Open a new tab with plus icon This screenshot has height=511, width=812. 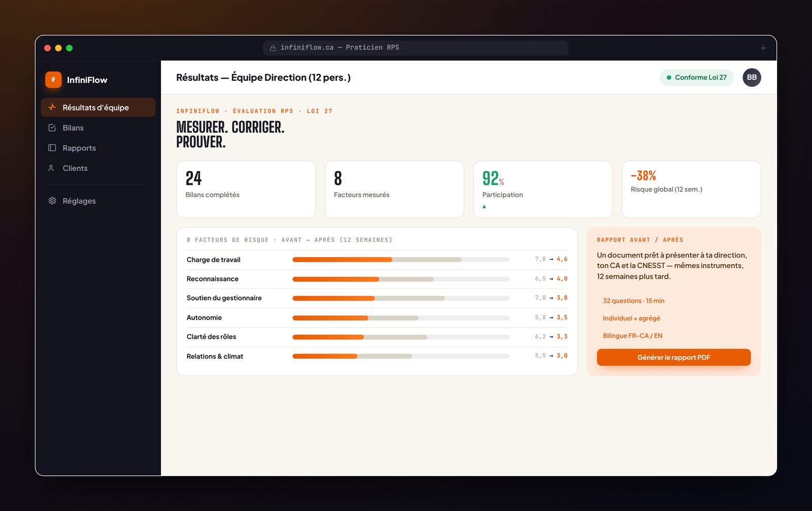[763, 48]
